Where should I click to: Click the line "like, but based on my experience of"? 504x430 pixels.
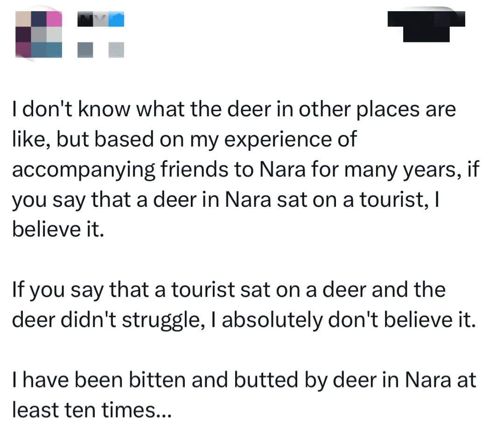pos(183,140)
